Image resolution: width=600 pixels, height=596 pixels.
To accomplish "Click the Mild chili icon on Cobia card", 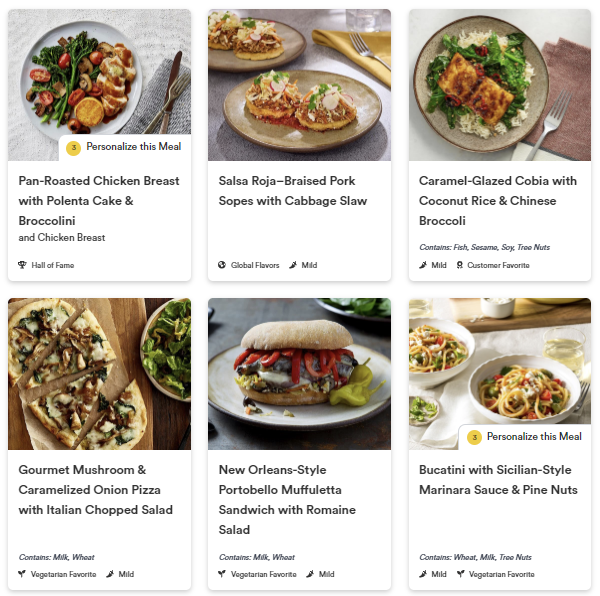I will tap(424, 265).
